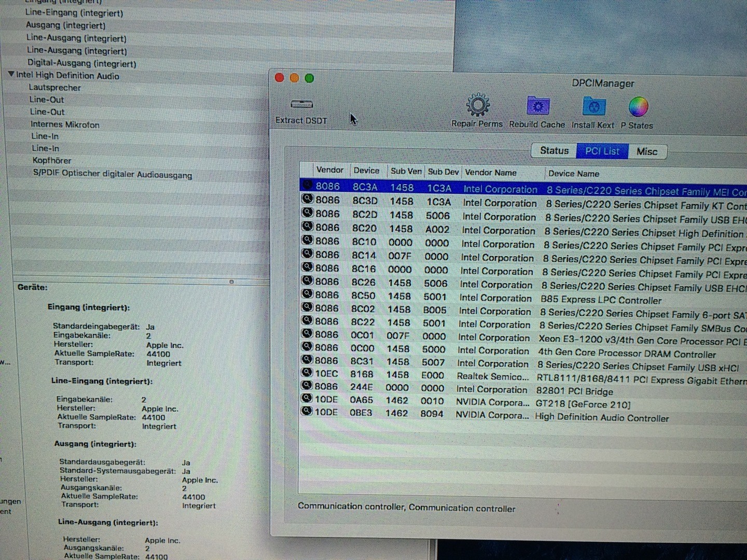Click the lookup icon on device 8C3A row
This screenshot has width=747, height=560.
(x=308, y=185)
